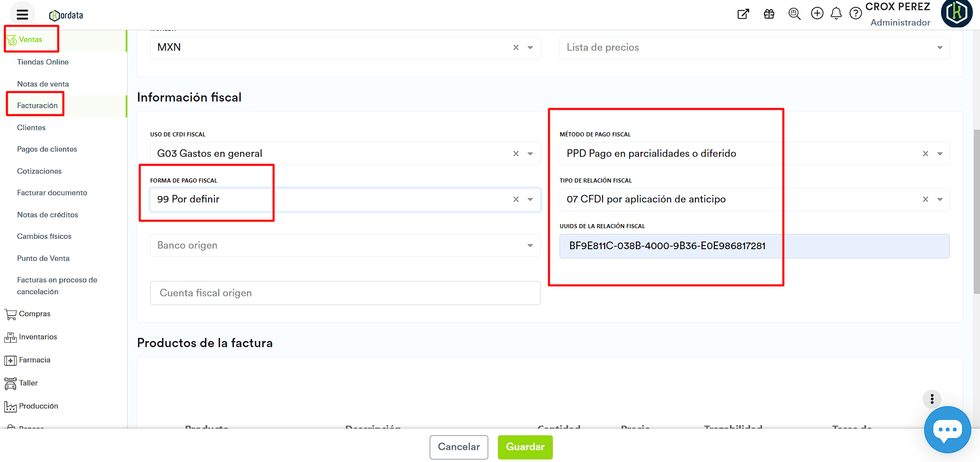Image resolution: width=980 pixels, height=462 pixels.
Task: Click the plus circle add icon
Action: 817,13
